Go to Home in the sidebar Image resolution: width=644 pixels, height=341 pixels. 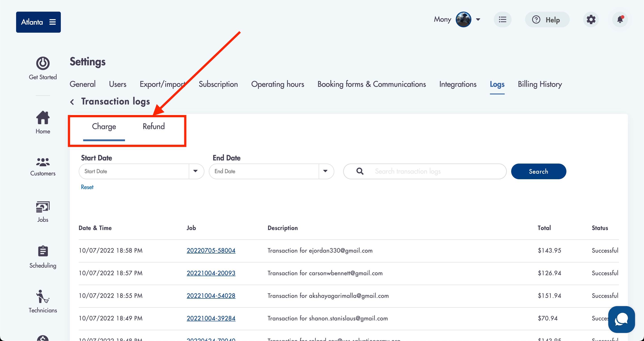coord(43,122)
